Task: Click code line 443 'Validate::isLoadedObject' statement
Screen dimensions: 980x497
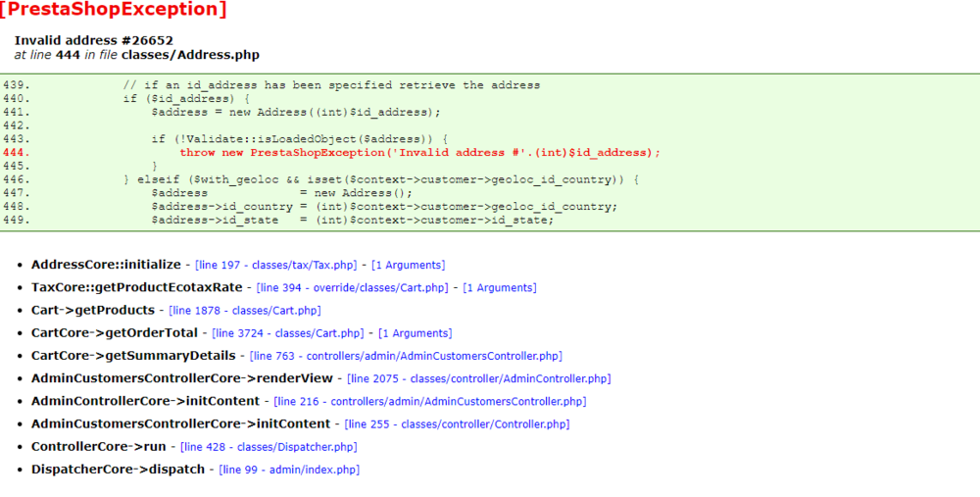Action: click(x=299, y=139)
